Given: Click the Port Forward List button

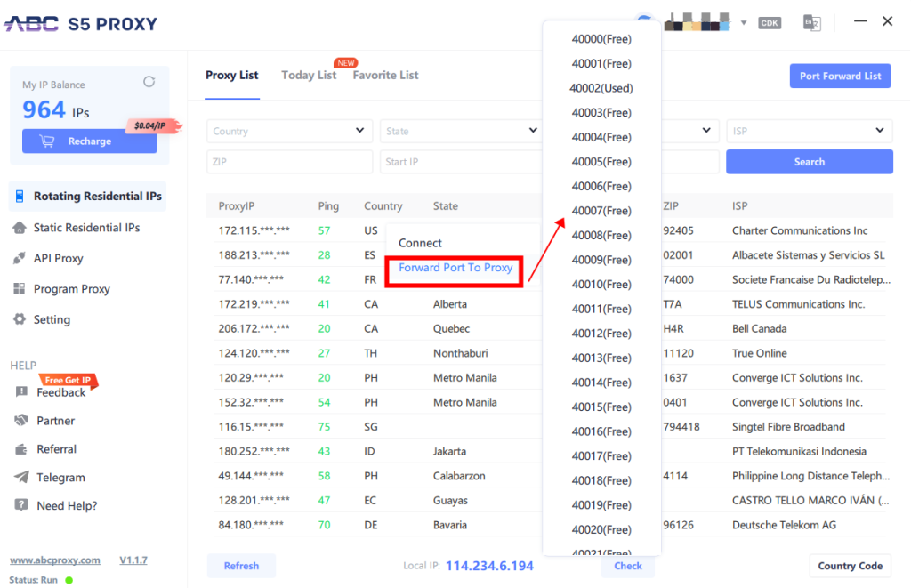Looking at the screenshot, I should (840, 76).
